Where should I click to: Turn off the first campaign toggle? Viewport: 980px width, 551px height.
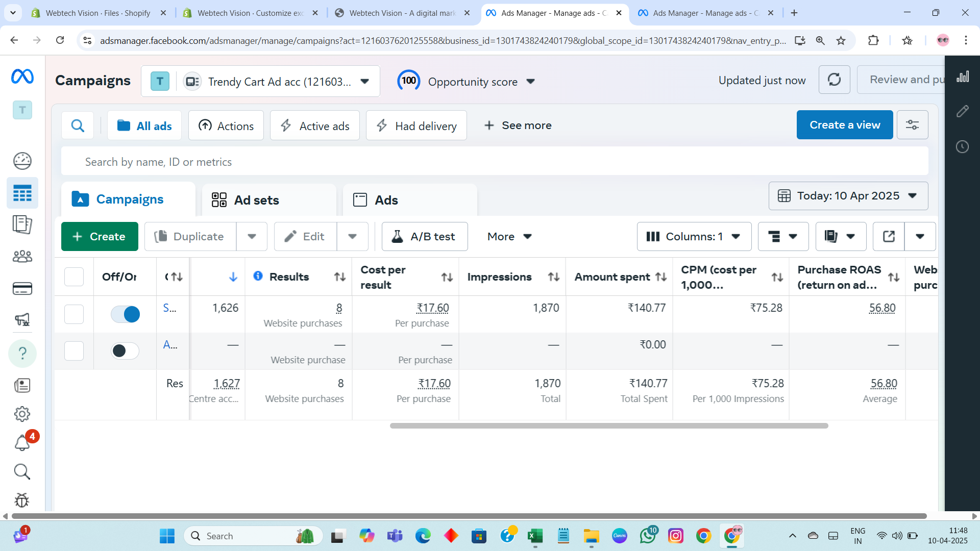click(x=125, y=314)
